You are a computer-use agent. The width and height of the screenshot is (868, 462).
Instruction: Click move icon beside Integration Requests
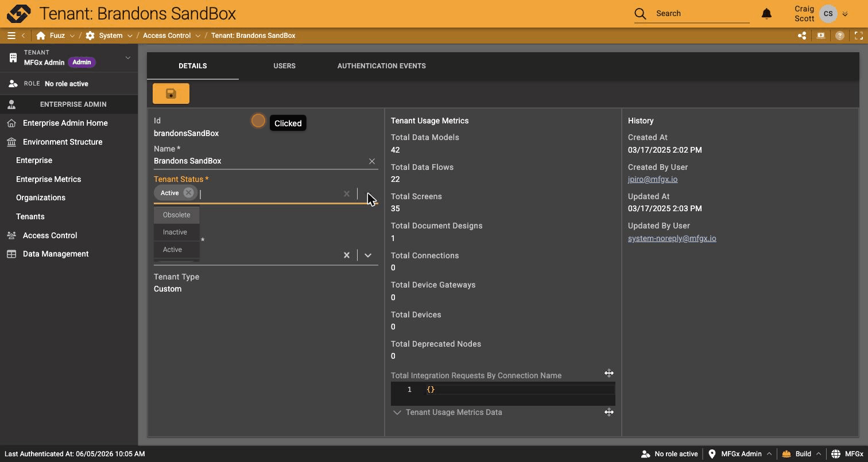click(609, 373)
